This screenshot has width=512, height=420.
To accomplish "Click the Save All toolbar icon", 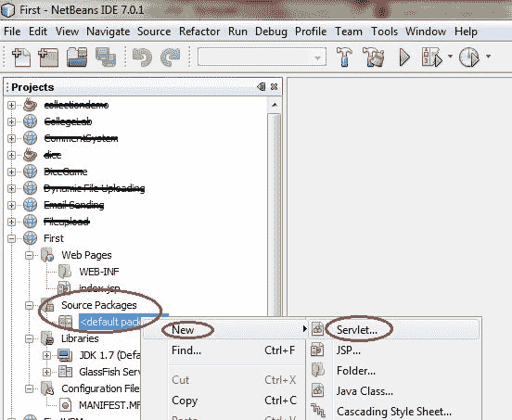I will pos(106,57).
